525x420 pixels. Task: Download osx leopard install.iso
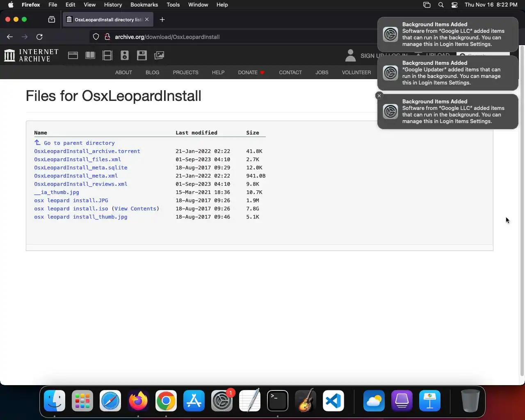[71, 209]
